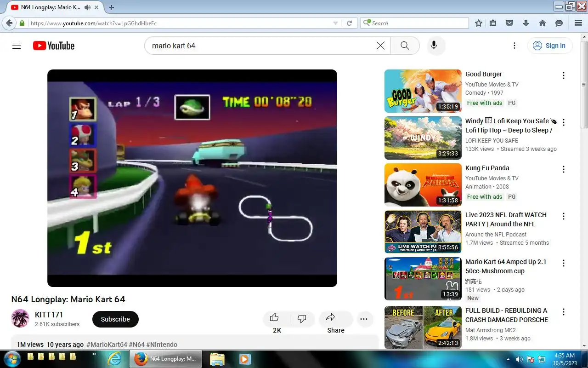
Task: Follow the #N64 hashtag link
Action: pos(137,345)
